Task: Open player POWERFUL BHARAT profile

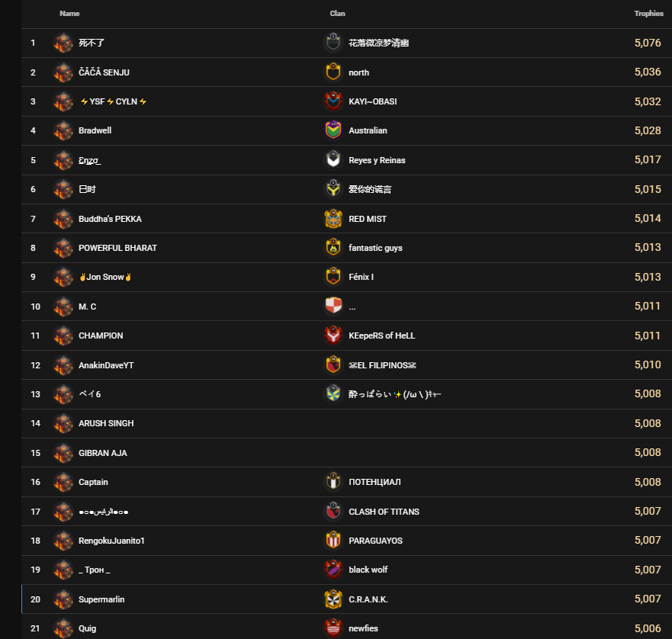Action: click(118, 248)
